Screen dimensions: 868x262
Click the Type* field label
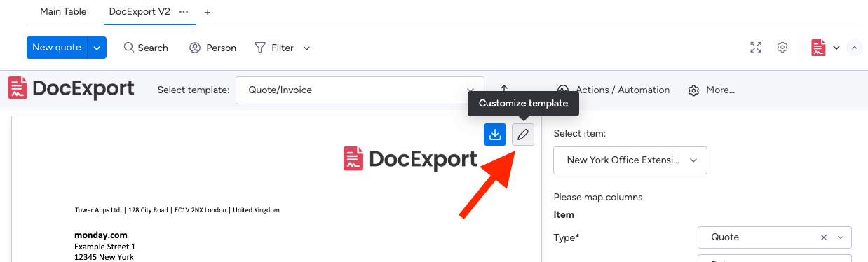point(567,237)
